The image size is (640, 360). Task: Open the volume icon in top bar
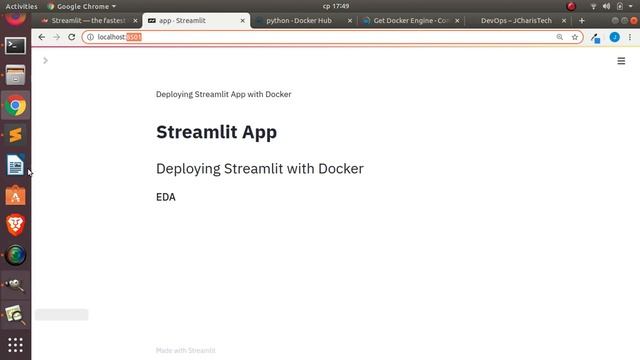(607, 6)
